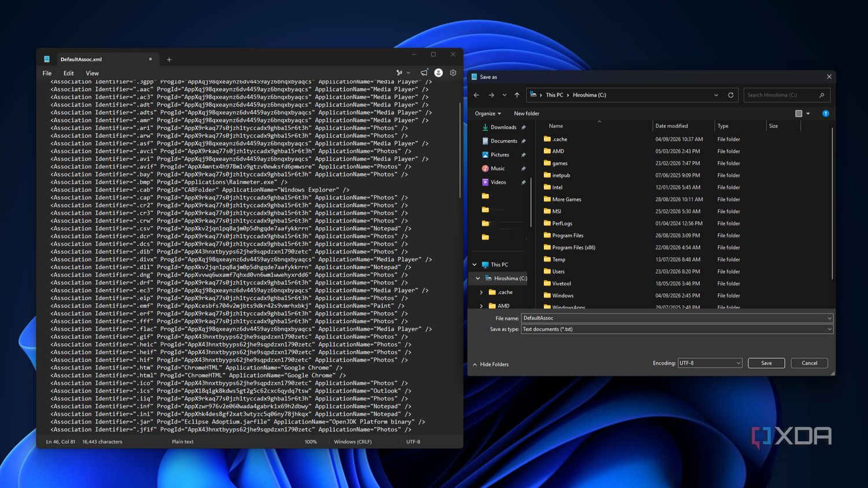Add a new Notepad tab
The height and width of the screenshot is (488, 868).
(169, 60)
